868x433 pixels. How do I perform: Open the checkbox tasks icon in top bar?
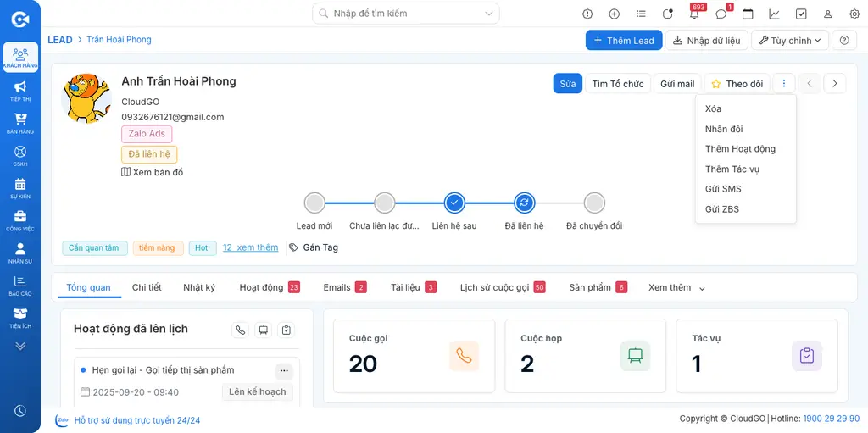801,14
